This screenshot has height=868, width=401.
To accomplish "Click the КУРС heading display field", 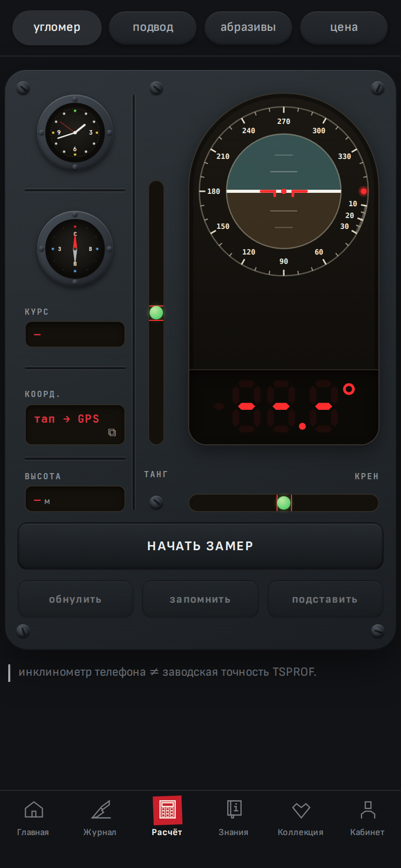I will pyautogui.click(x=75, y=334).
